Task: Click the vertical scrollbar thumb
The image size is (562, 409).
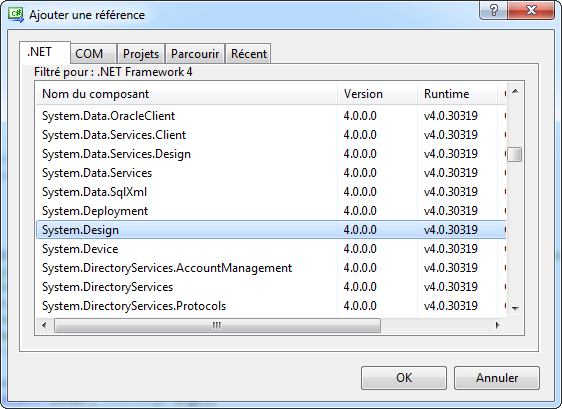Action: (x=515, y=154)
